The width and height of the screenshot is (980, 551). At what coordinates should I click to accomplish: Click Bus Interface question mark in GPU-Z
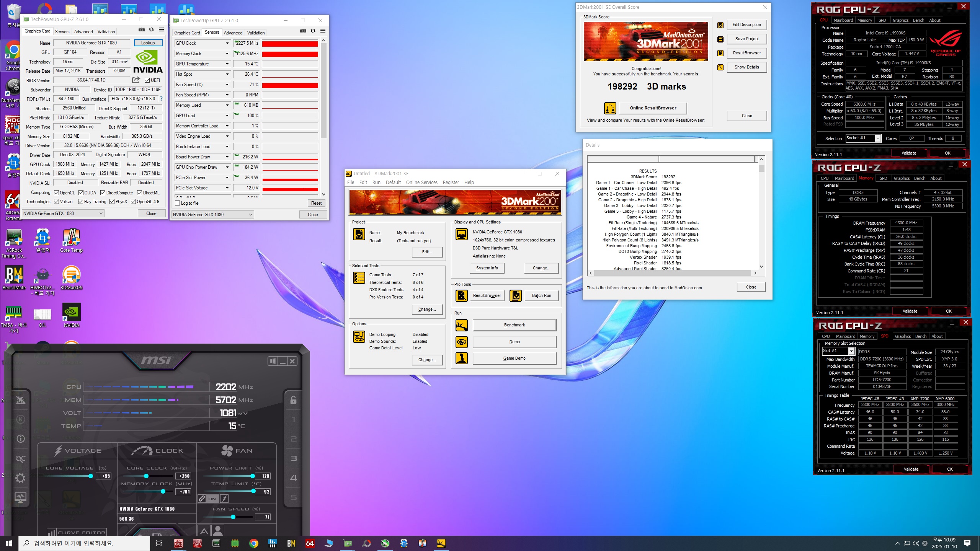tap(161, 99)
